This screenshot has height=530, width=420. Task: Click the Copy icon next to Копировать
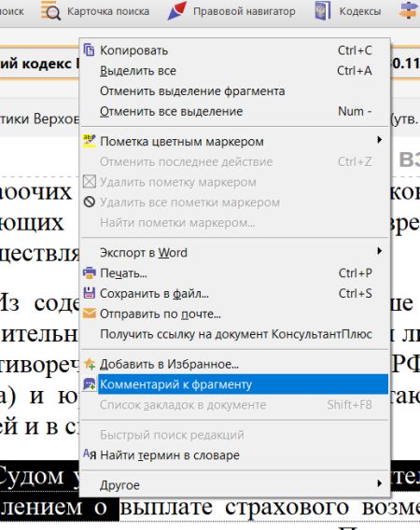(x=89, y=50)
